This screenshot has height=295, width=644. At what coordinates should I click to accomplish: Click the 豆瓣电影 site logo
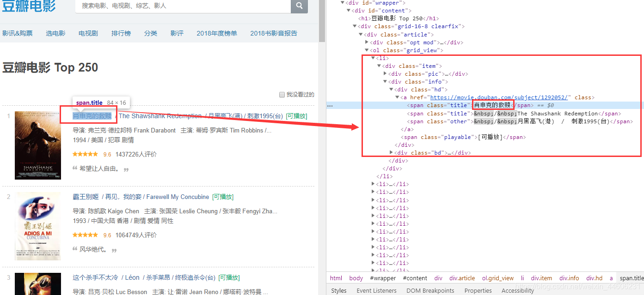[x=29, y=6]
